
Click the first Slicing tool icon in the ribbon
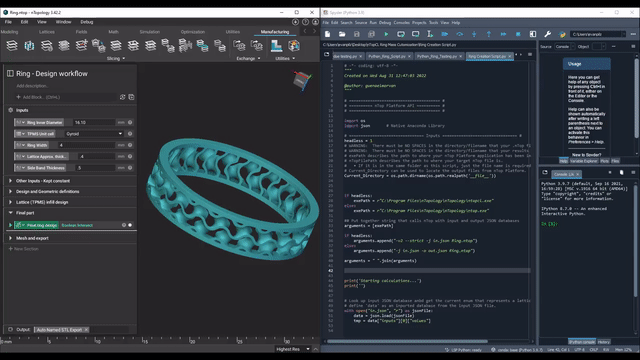(x=12, y=45)
